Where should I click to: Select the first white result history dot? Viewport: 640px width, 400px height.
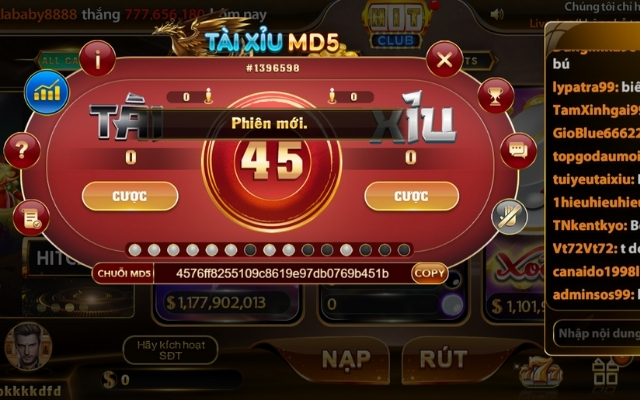coord(135,250)
